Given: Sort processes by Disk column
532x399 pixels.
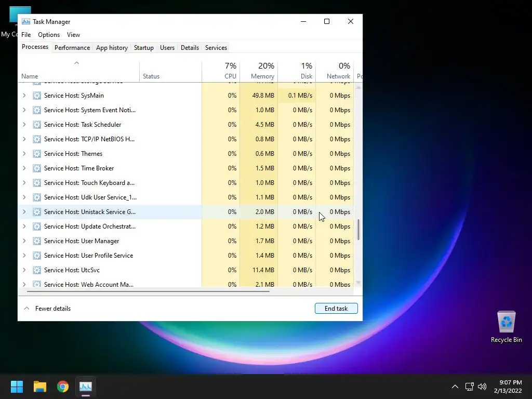Looking at the screenshot, I should tap(297, 71).
